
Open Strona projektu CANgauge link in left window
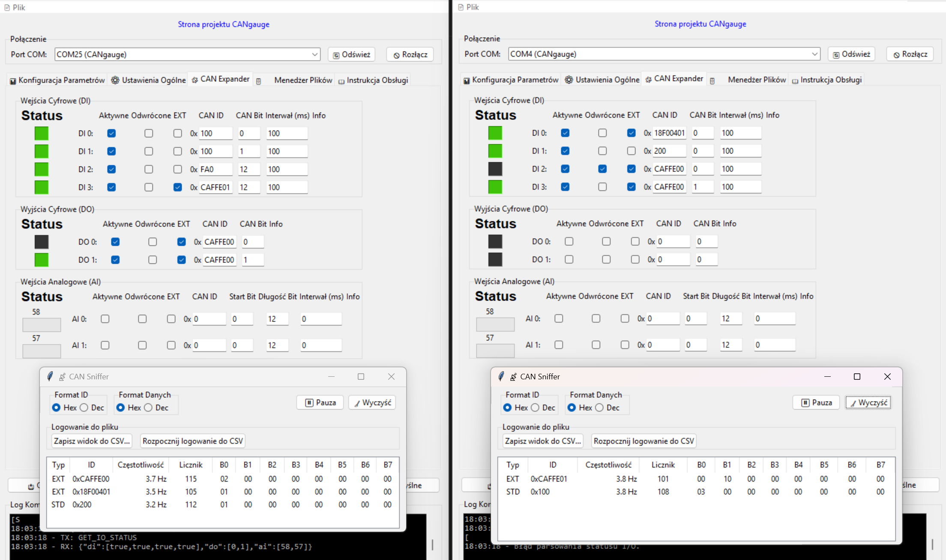pos(224,24)
